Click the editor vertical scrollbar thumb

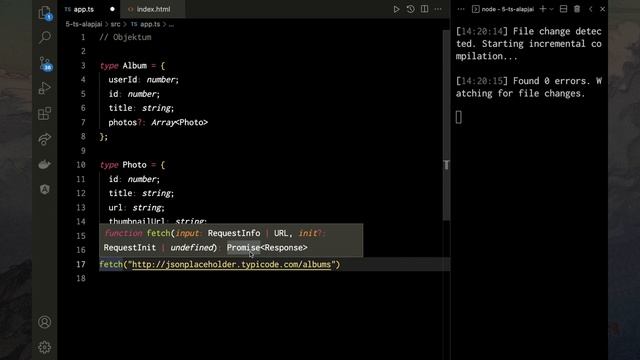point(446,124)
